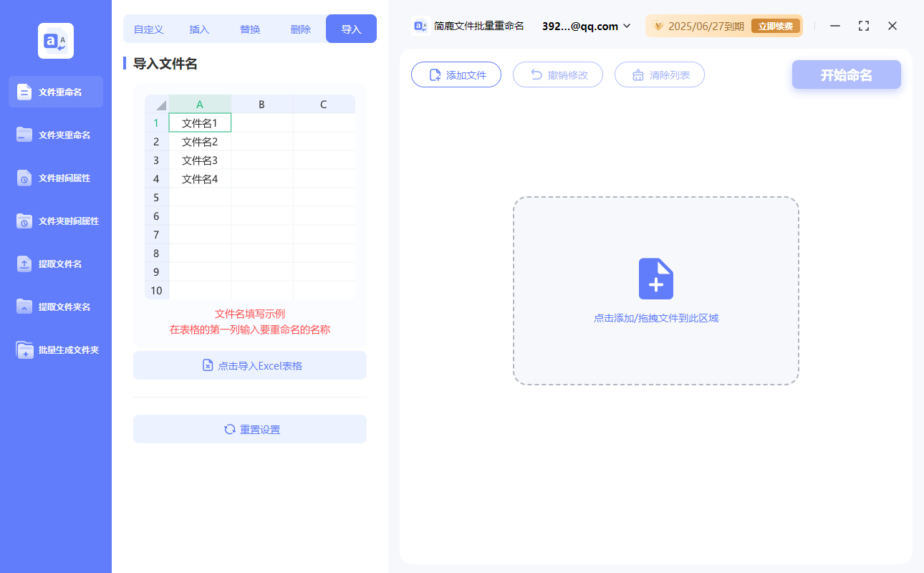Open 文件夹重命名 from the sidebar
The height and width of the screenshot is (573, 924).
56,135
